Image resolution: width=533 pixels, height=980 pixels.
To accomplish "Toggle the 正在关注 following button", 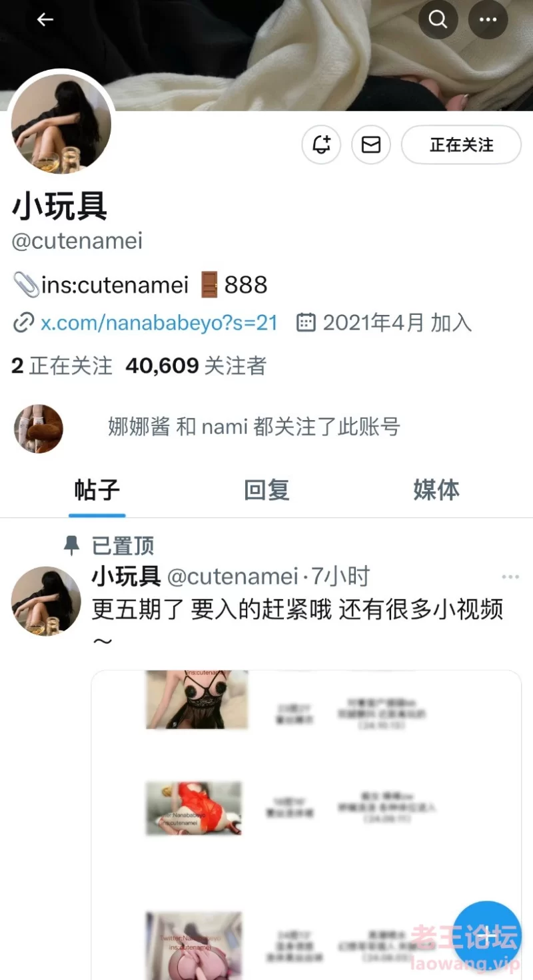I will point(461,144).
